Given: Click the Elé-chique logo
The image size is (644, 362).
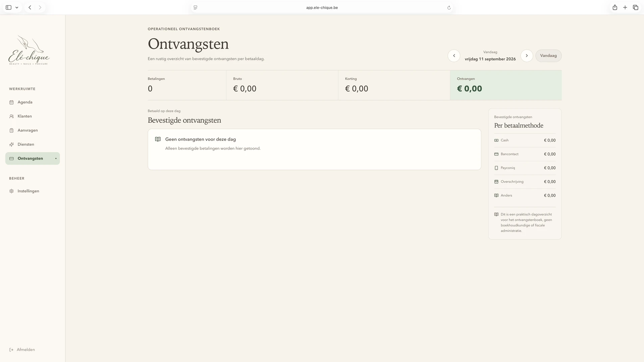Looking at the screenshot, I should (x=29, y=50).
